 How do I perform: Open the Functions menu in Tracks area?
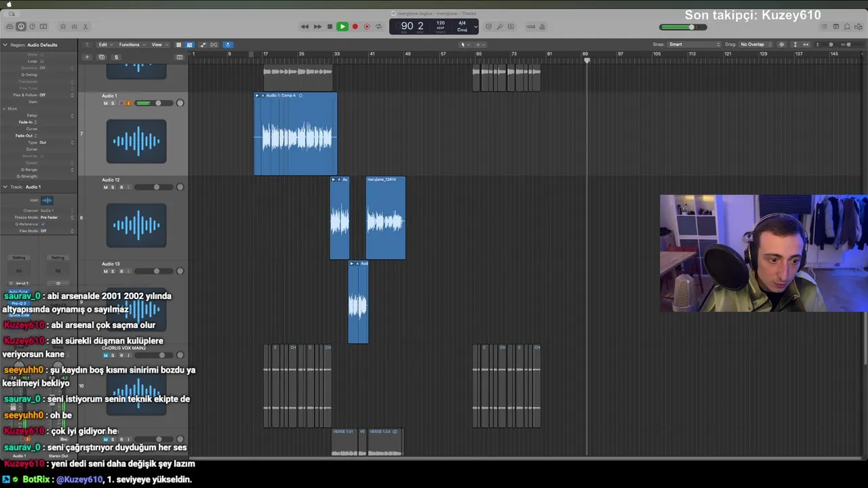tap(132, 45)
